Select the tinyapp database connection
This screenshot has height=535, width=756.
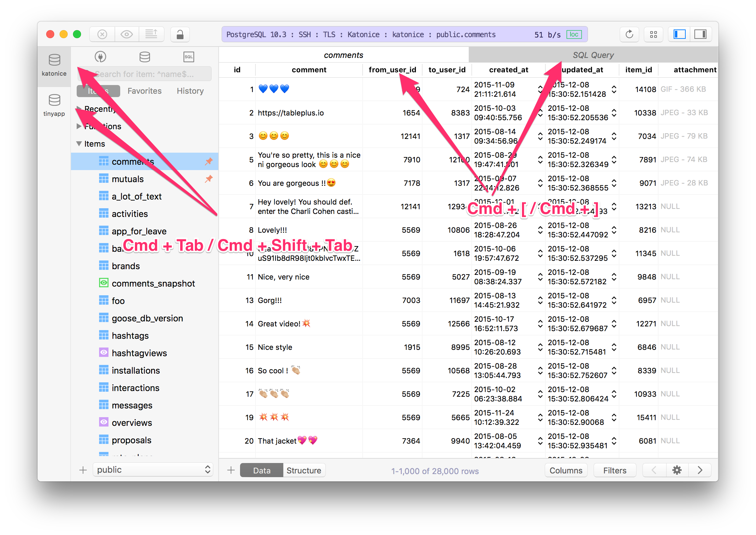pos(54,104)
